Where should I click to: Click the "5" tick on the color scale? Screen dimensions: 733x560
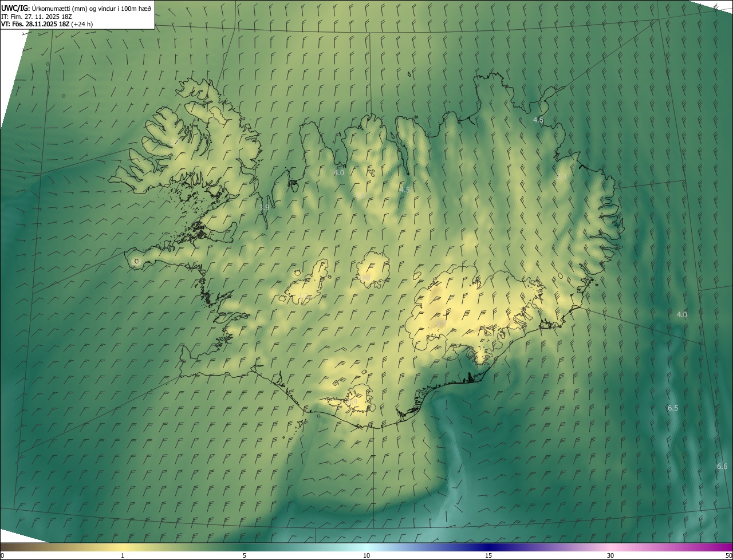245,555
